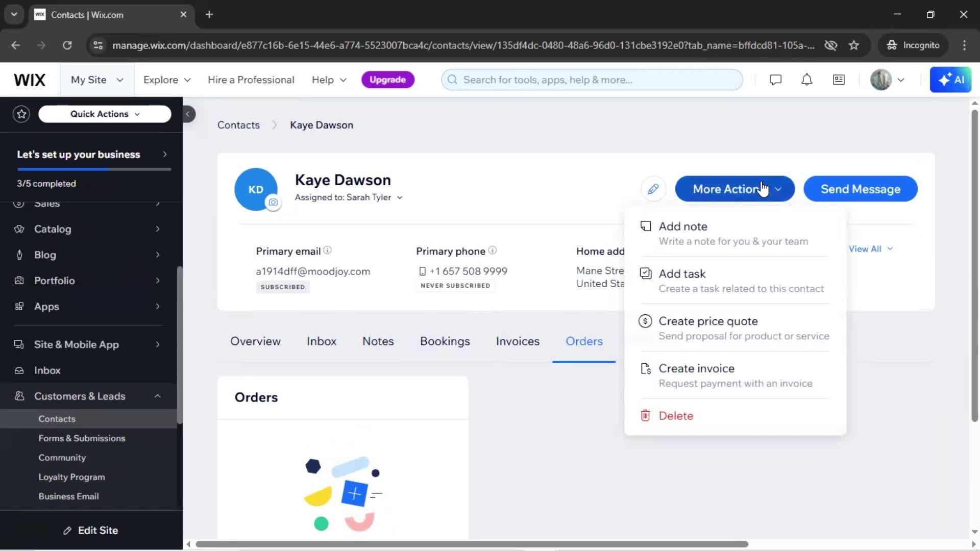Bookmark page with browser star icon

point(854,45)
